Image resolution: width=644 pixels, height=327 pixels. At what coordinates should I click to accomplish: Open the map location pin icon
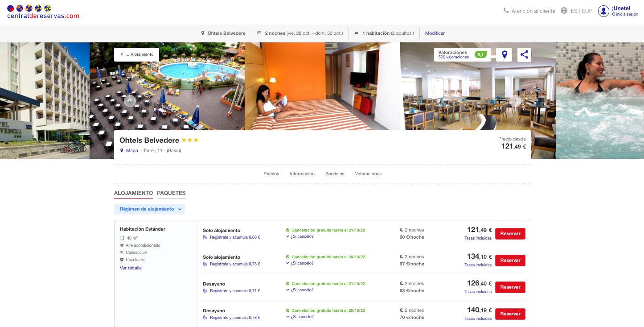(x=504, y=54)
